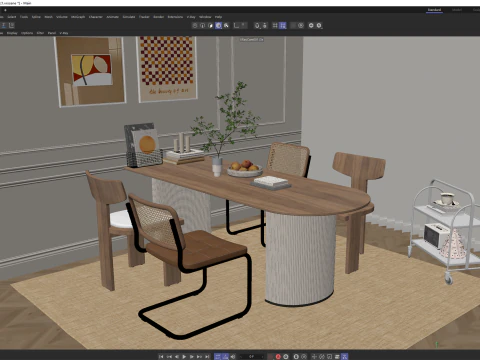Switch to the Model layout tab
Screen dimensions: 480x360
(457, 10)
